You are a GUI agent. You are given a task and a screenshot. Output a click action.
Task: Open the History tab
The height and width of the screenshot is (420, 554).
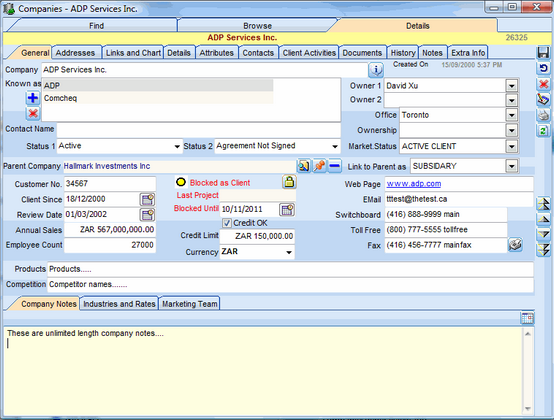tap(403, 53)
